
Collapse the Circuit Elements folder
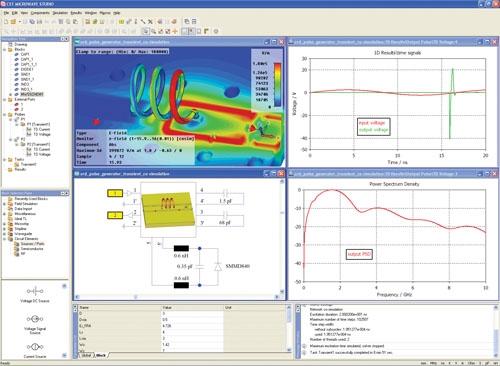(x=5, y=239)
